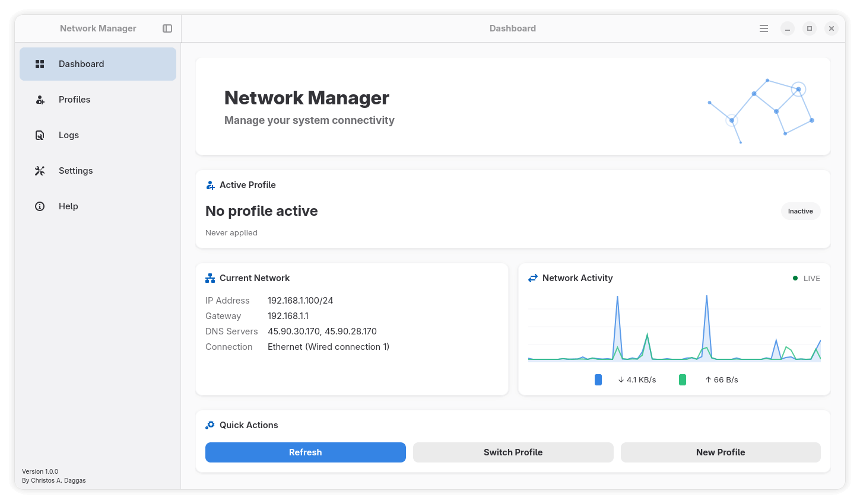Toggle the sidebar panel visibility
This screenshot has height=504, width=860.
tap(167, 28)
